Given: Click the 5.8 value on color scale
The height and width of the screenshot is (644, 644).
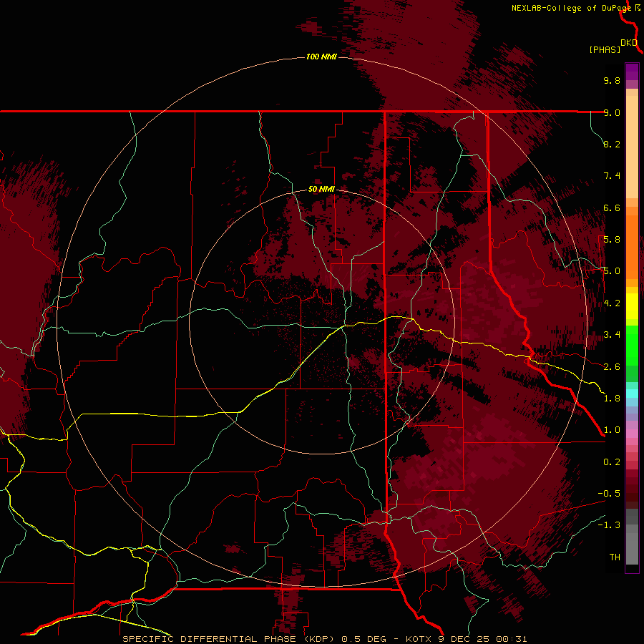Looking at the screenshot, I should (x=612, y=240).
